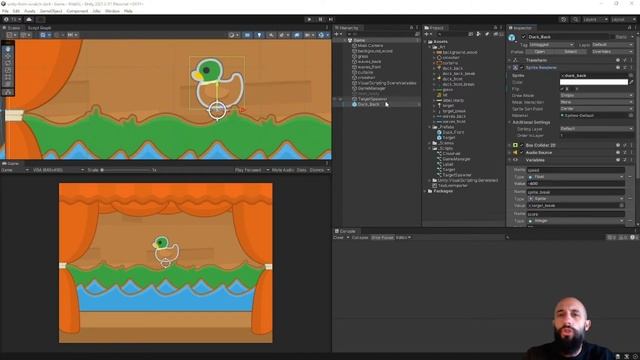The width and height of the screenshot is (640, 360).
Task: Open global search icon in top toolbar
Action: [x=575, y=20]
